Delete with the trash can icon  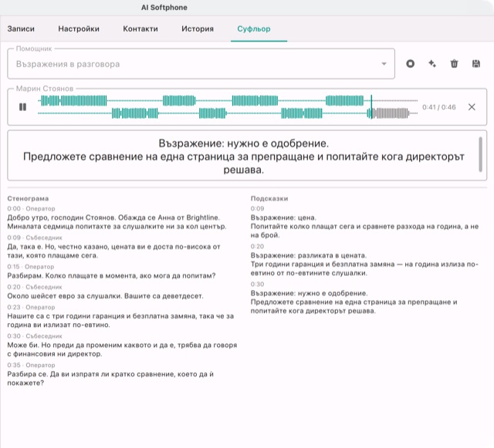pyautogui.click(x=454, y=64)
